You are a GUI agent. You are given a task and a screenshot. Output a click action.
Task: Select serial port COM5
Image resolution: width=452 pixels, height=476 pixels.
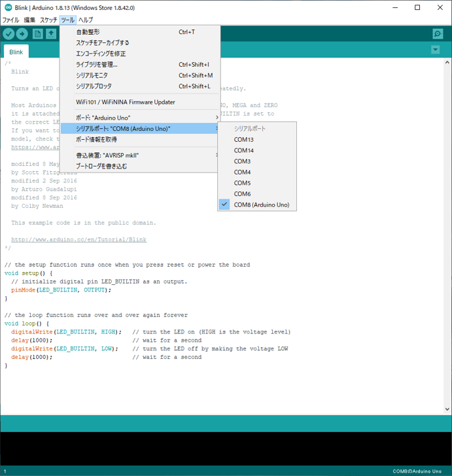[257, 183]
